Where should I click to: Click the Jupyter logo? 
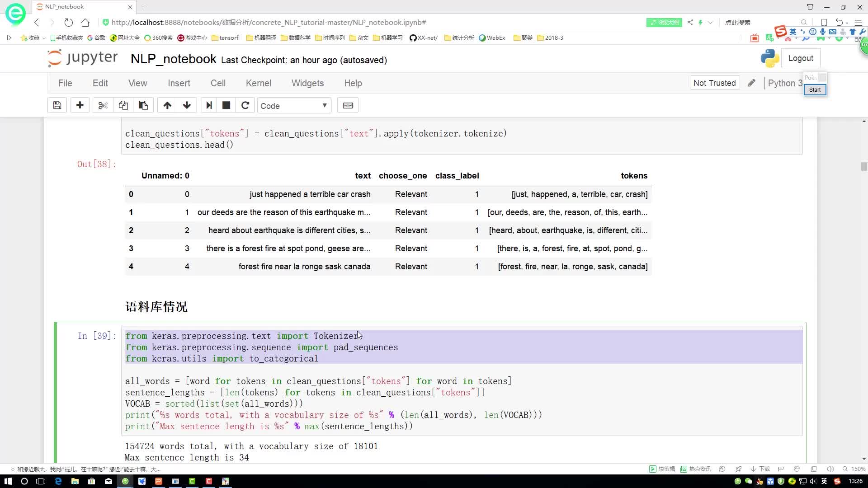point(83,58)
